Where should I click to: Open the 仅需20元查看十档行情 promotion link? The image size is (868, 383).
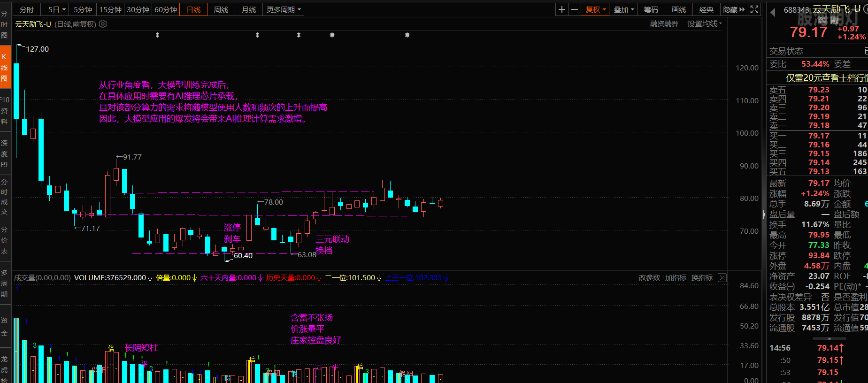[826, 78]
